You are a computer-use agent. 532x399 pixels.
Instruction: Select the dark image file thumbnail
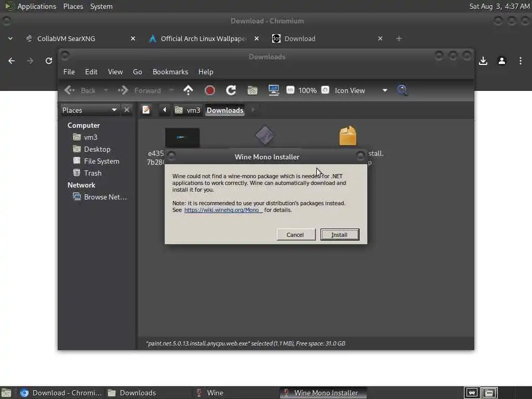coord(182,137)
